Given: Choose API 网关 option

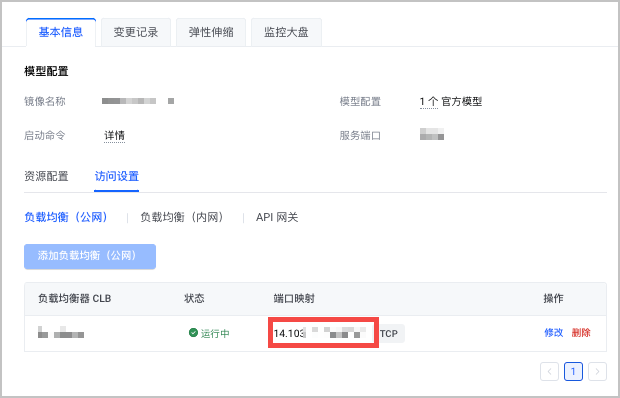Looking at the screenshot, I should (277, 217).
